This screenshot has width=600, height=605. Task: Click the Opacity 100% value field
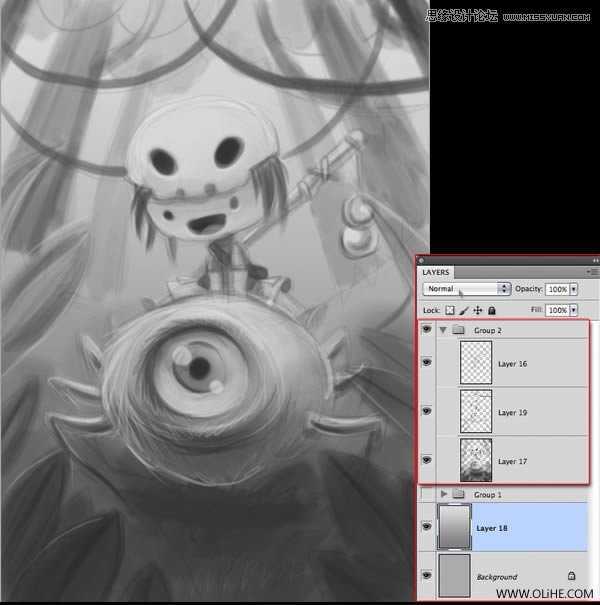pyautogui.click(x=558, y=289)
